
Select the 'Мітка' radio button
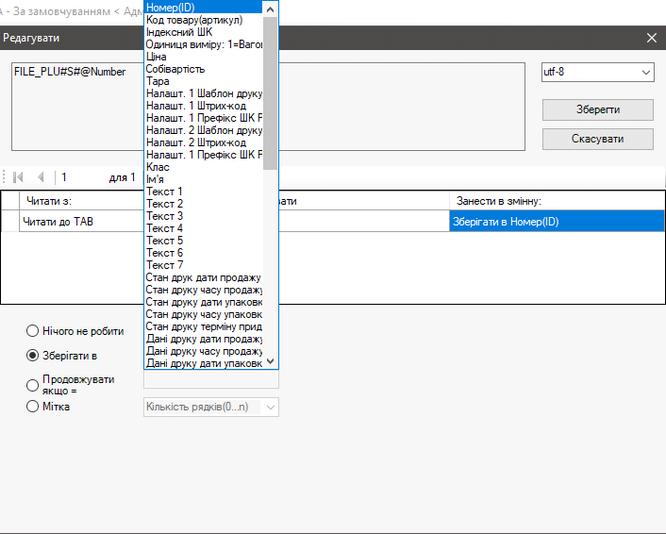click(x=33, y=407)
